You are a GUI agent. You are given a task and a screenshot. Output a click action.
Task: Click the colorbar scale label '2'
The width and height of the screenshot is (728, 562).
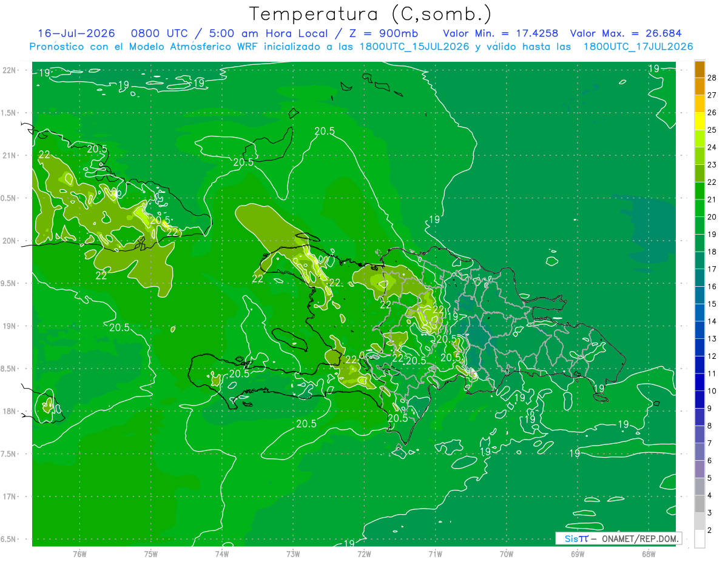coord(710,530)
